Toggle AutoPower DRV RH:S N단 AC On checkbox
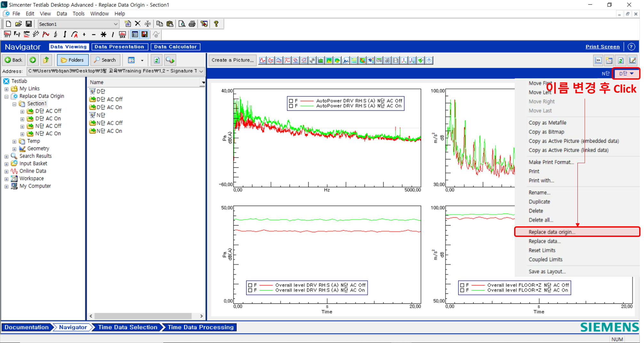Image resolution: width=644 pixels, height=343 pixels. 291,106
